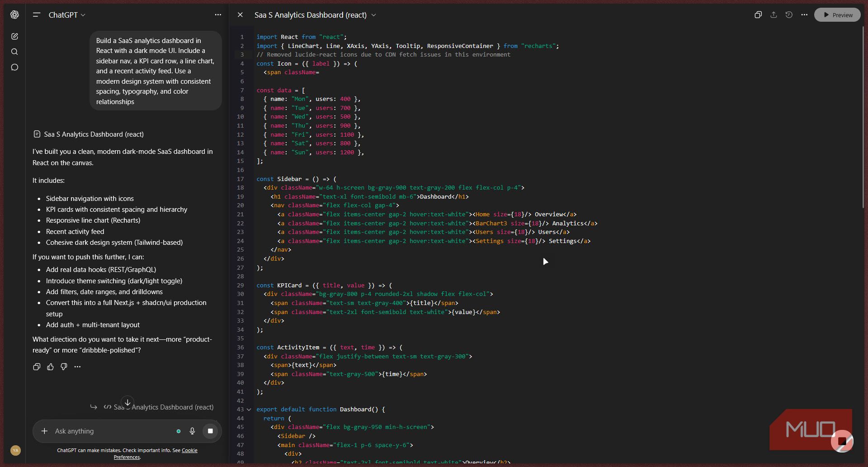Click the code editor vertical scrollbar
Viewport: 868px width, 467px height.
coord(863,118)
